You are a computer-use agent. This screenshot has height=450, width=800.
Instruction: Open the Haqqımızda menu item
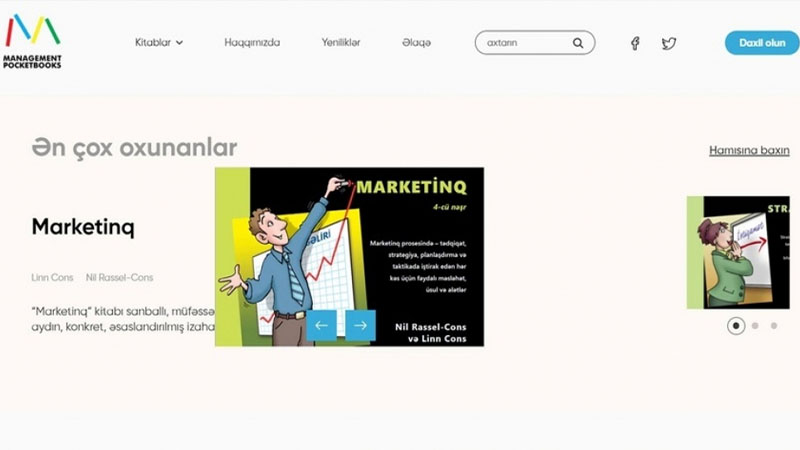(x=252, y=42)
